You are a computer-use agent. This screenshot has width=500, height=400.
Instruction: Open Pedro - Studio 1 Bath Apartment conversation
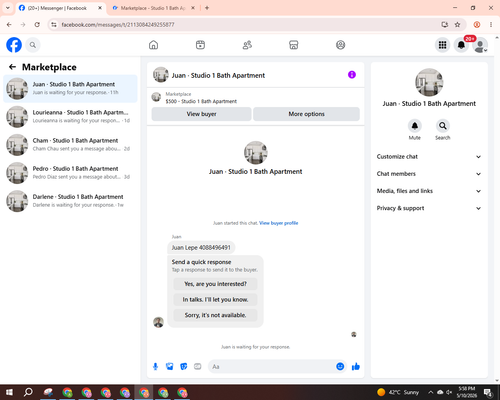(70, 173)
